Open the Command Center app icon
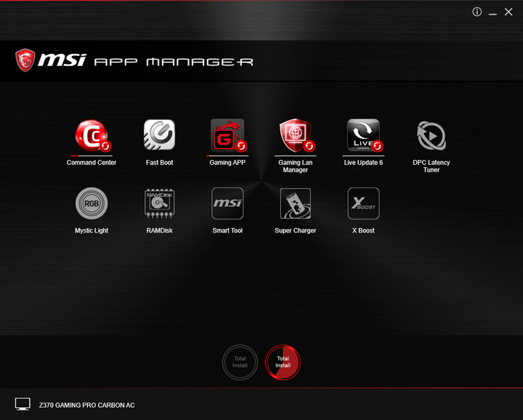 coord(92,135)
